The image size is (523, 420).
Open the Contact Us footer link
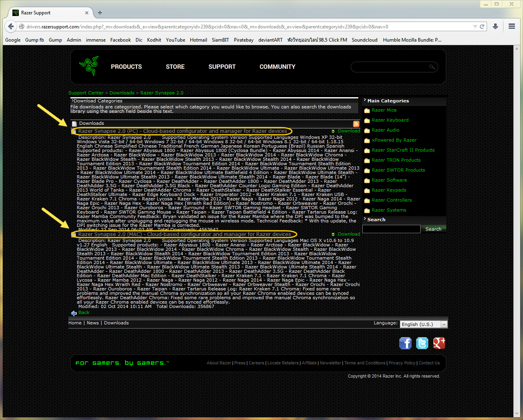pyautogui.click(x=429, y=363)
